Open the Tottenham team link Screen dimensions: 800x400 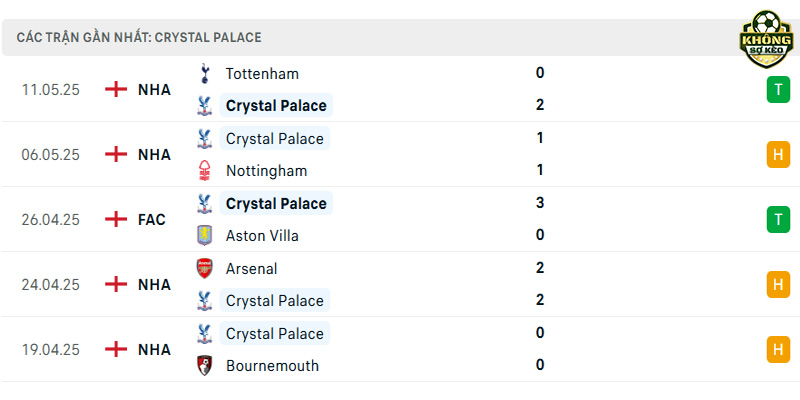point(262,73)
